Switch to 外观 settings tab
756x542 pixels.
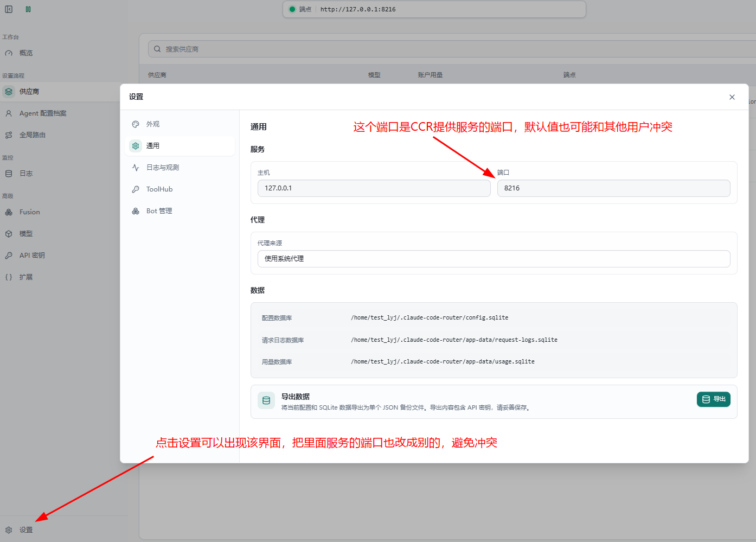180,124
